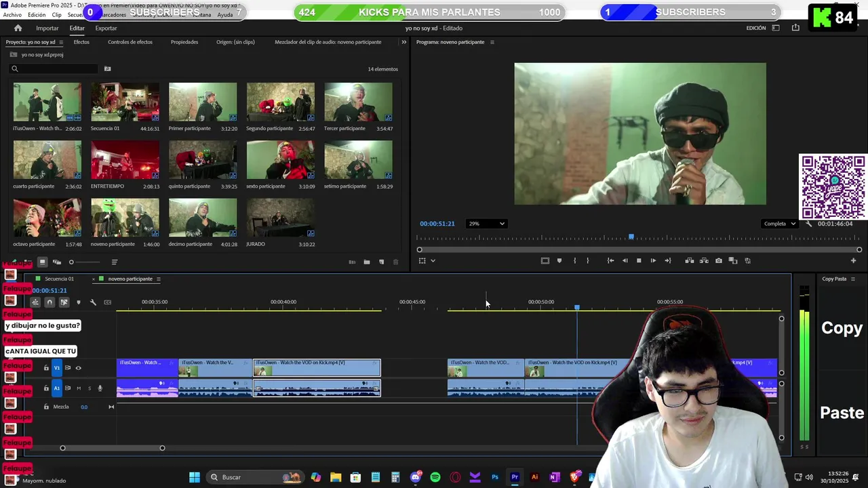Open Programa monitor panel menu
This screenshot has height=488, width=868.
click(492, 42)
